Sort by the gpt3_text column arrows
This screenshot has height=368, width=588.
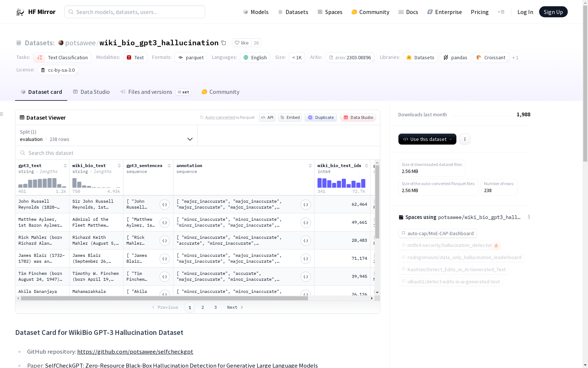click(x=65, y=166)
